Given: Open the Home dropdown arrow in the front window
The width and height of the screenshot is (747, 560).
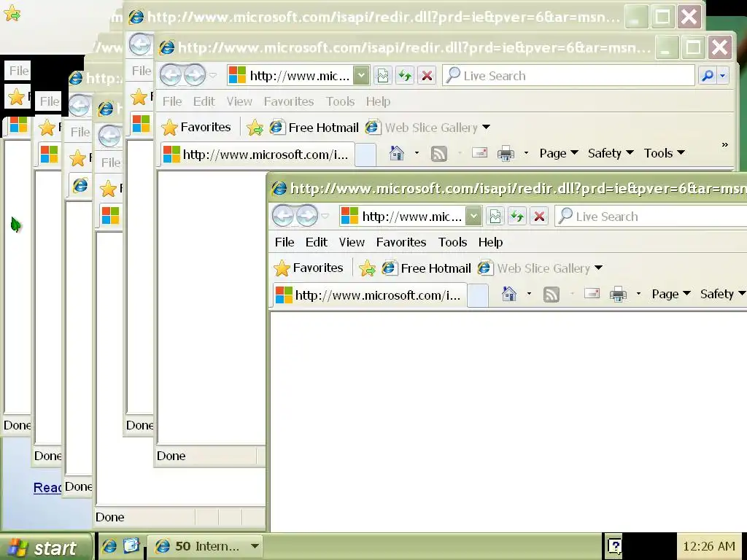Looking at the screenshot, I should (x=529, y=294).
